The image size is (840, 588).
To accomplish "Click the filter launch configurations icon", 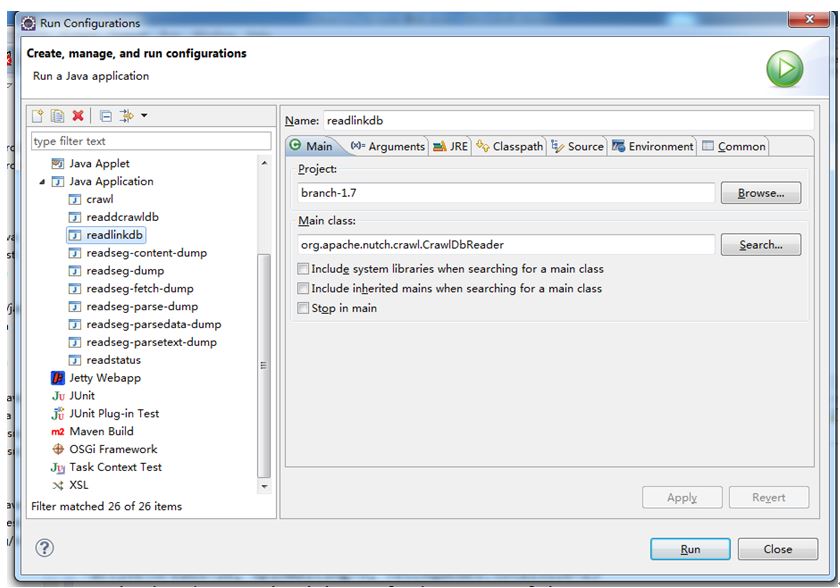I will [126, 116].
